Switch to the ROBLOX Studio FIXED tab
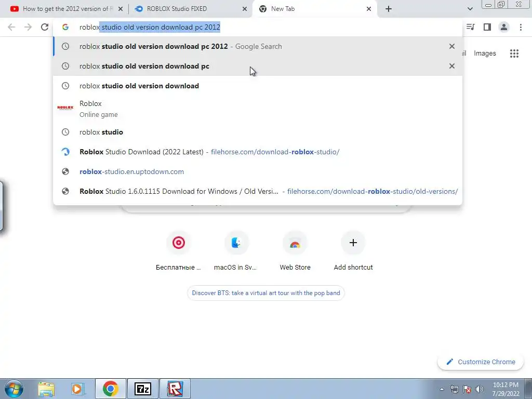532x399 pixels. 191,9
